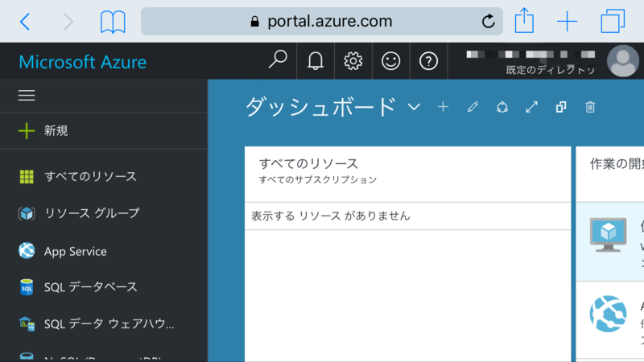Open the notifications bell
This screenshot has height=362, width=644.
click(x=316, y=61)
